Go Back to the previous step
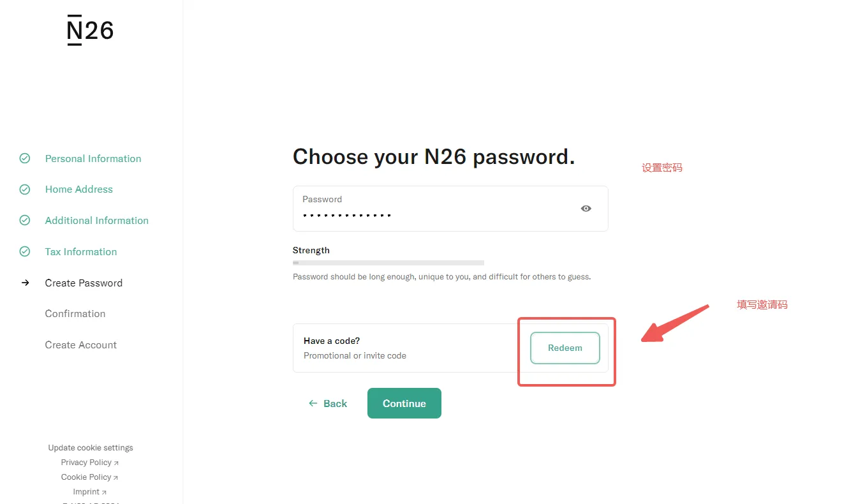 (x=328, y=403)
